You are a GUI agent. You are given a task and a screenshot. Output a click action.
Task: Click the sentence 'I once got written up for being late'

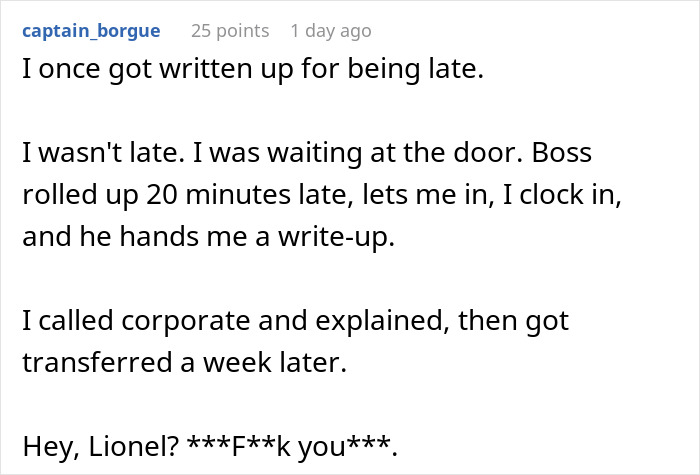pos(253,69)
